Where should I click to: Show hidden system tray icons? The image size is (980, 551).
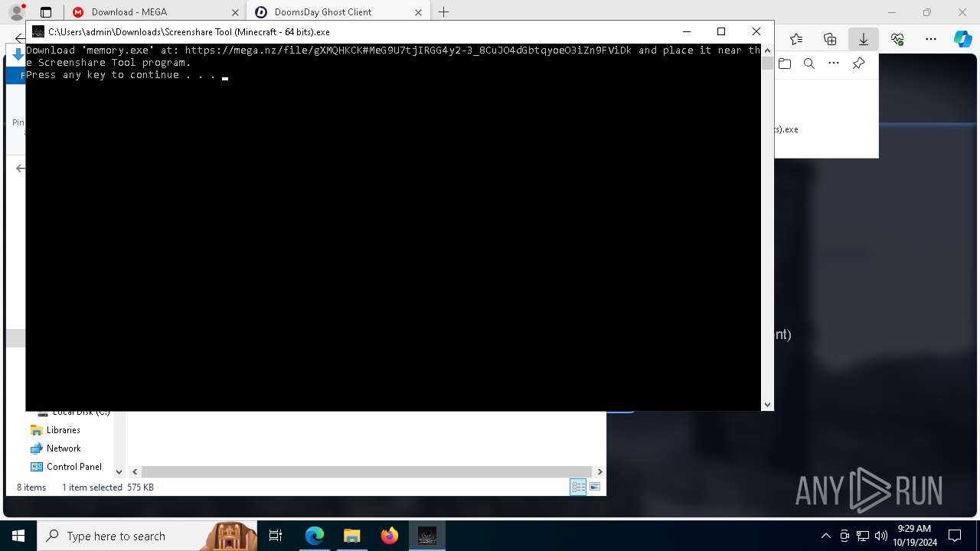pyautogui.click(x=825, y=536)
